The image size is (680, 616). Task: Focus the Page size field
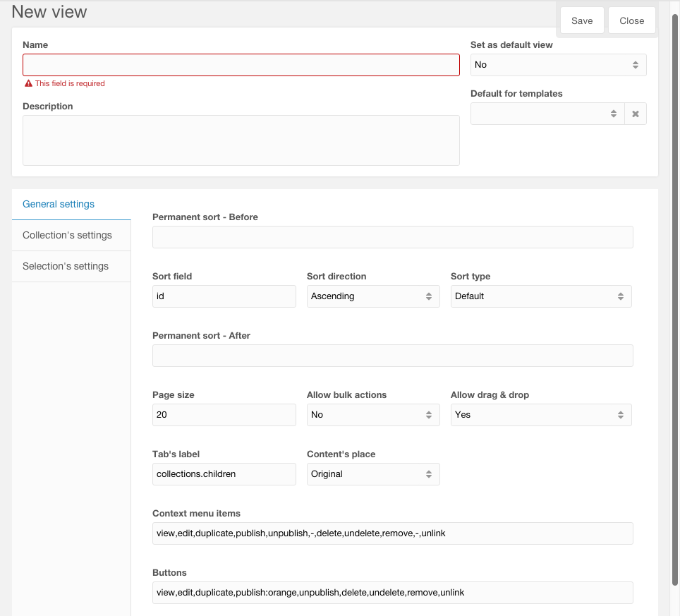[x=224, y=415]
